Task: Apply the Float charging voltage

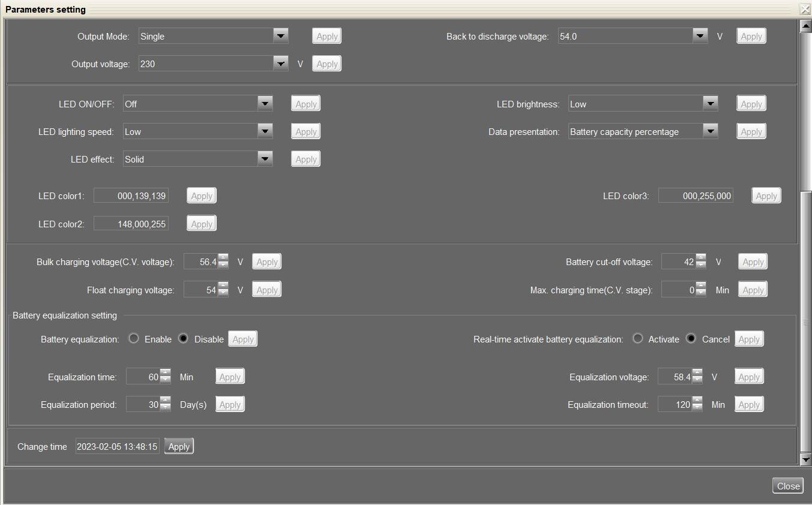Action: tap(267, 290)
